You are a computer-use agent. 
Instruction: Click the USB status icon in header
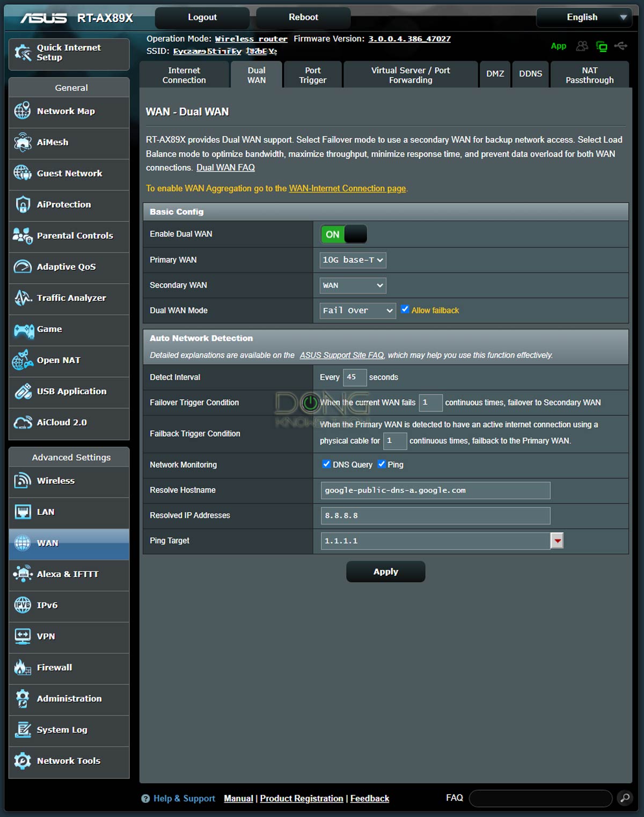(621, 46)
